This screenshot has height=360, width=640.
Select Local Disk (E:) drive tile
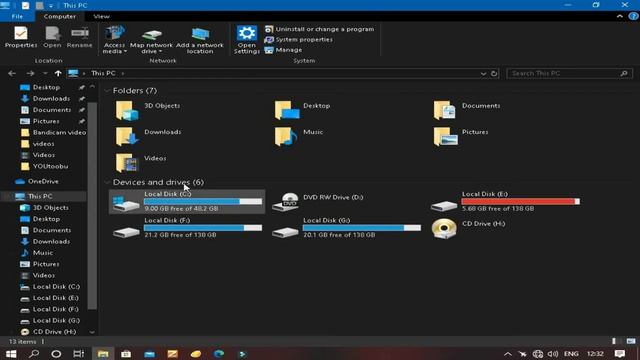(505, 201)
